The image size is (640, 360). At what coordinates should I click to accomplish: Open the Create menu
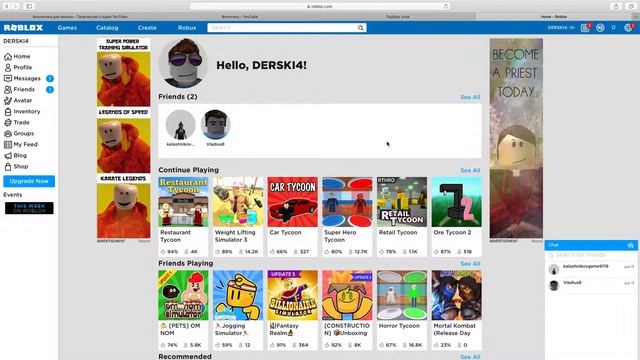pos(147,28)
